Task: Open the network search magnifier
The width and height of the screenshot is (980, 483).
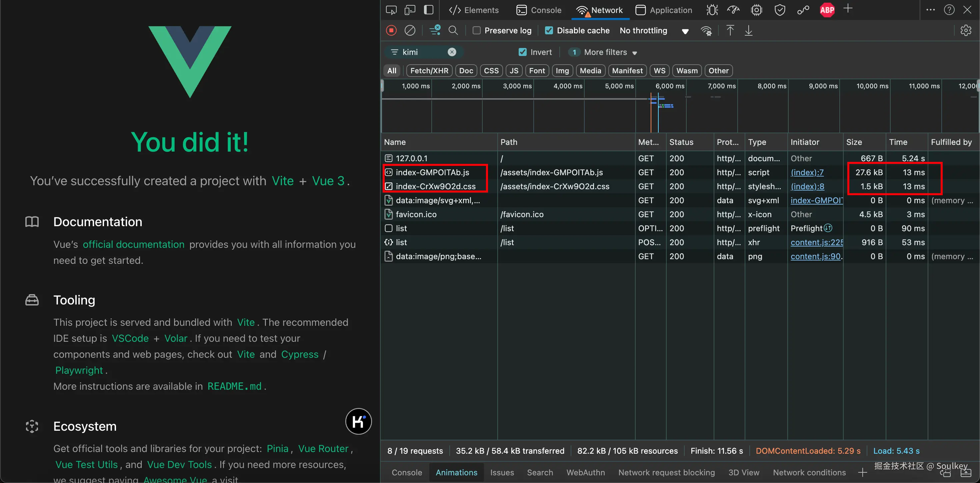Action: point(453,30)
